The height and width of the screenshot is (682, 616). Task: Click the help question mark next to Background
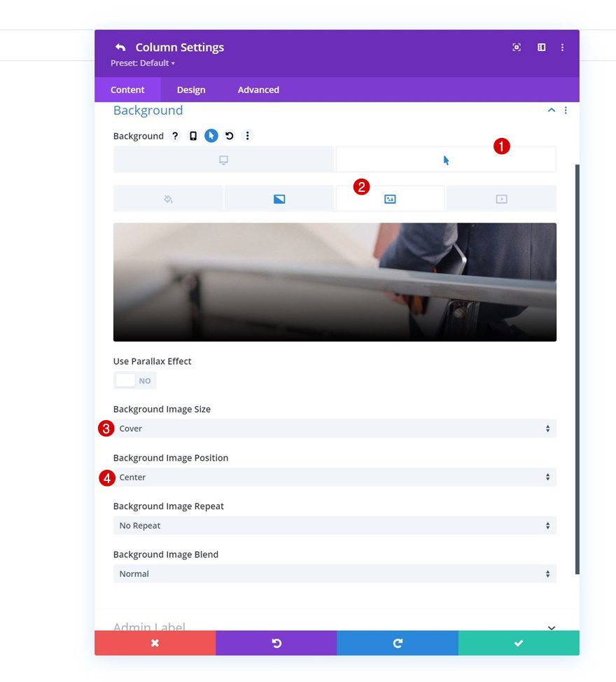[175, 136]
